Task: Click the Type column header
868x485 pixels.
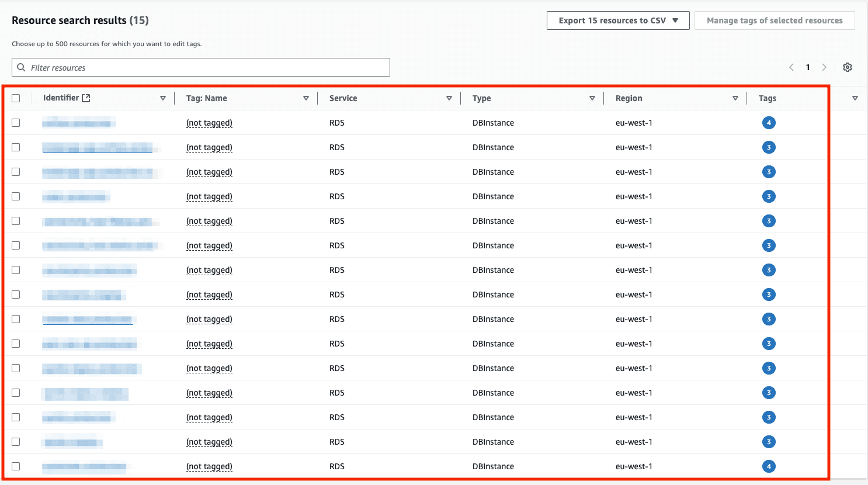Action: coord(482,98)
